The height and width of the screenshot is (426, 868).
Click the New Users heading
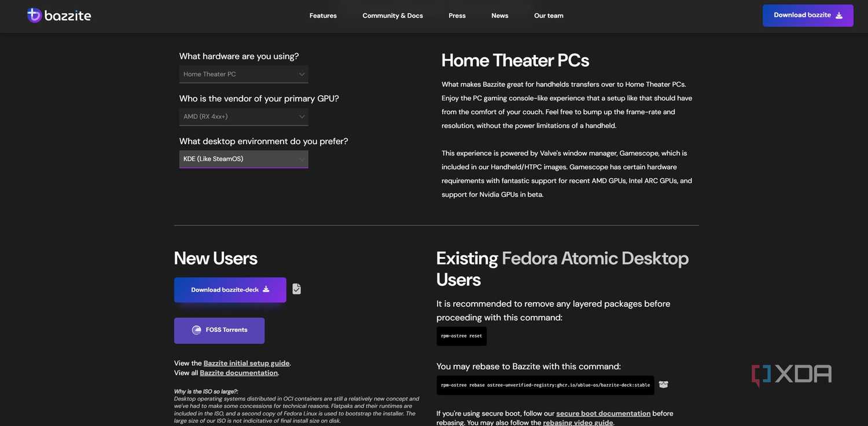[216, 258]
